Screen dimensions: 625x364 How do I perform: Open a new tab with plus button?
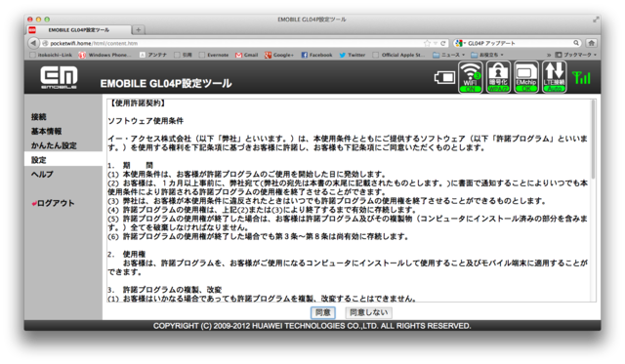[139, 30]
